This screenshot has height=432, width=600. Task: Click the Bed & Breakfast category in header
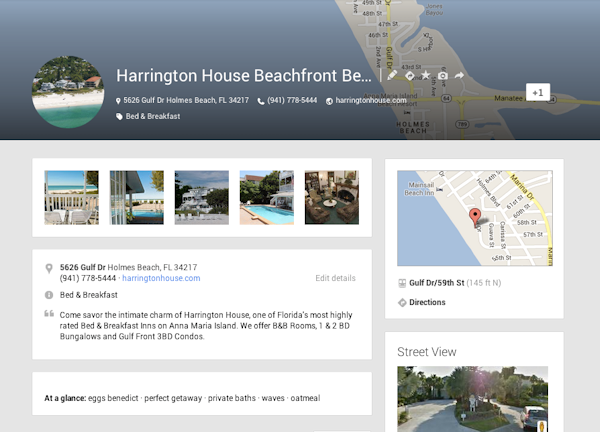coord(153,116)
